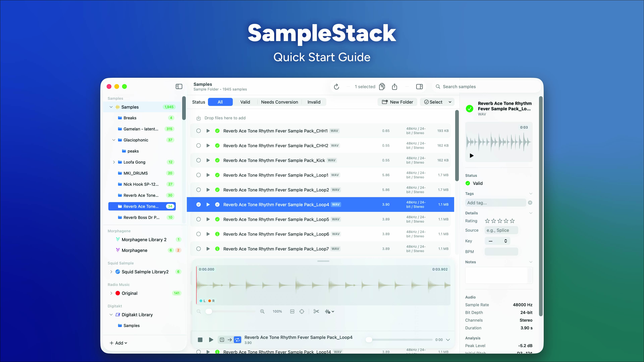This screenshot has height=362, width=644.
Task: Refresh the samples list
Action: 336,87
